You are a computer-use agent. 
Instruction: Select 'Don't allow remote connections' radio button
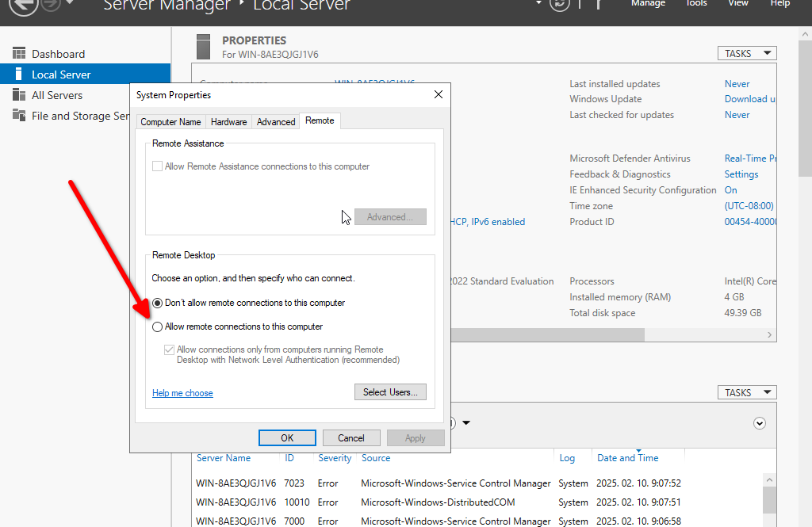tap(158, 303)
